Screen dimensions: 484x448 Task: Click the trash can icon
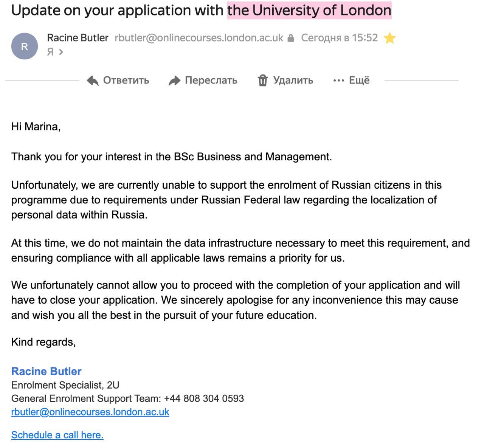262,81
